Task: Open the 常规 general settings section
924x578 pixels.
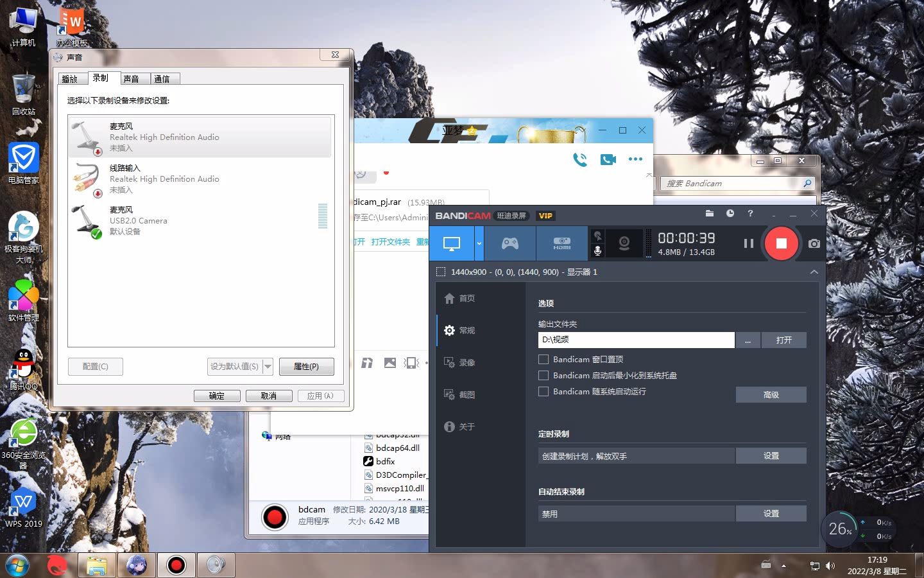Action: pyautogui.click(x=460, y=330)
